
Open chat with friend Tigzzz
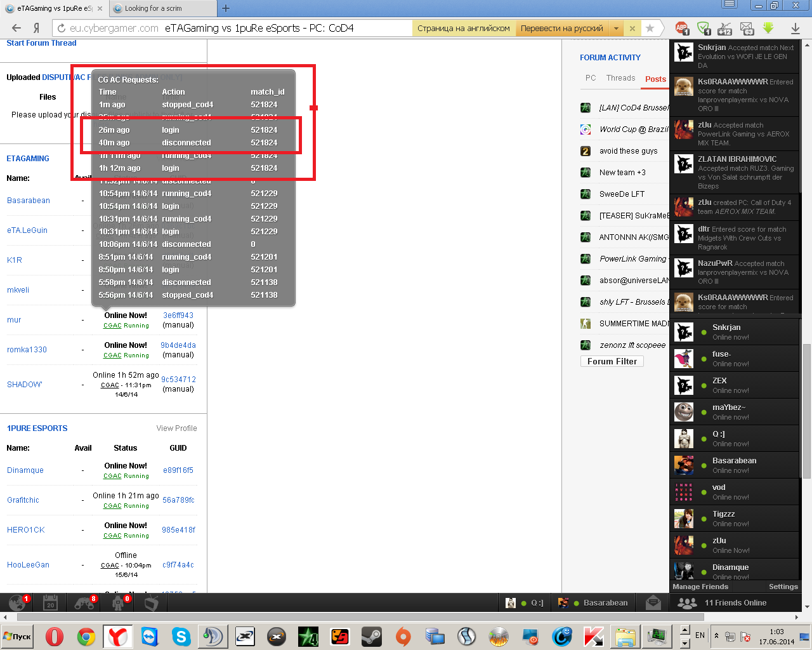pyautogui.click(x=735, y=519)
